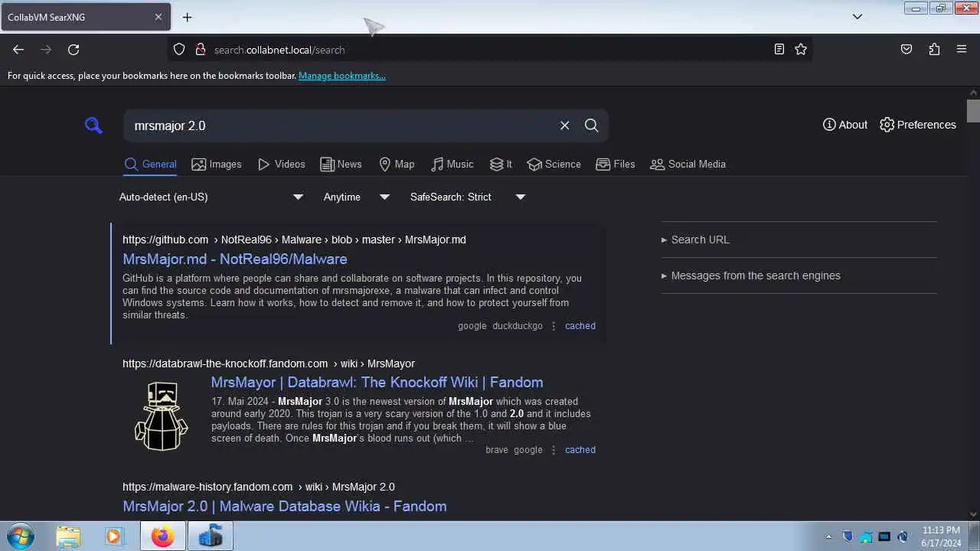Reload the current page
The height and width of the screenshot is (551, 980).
click(x=73, y=50)
